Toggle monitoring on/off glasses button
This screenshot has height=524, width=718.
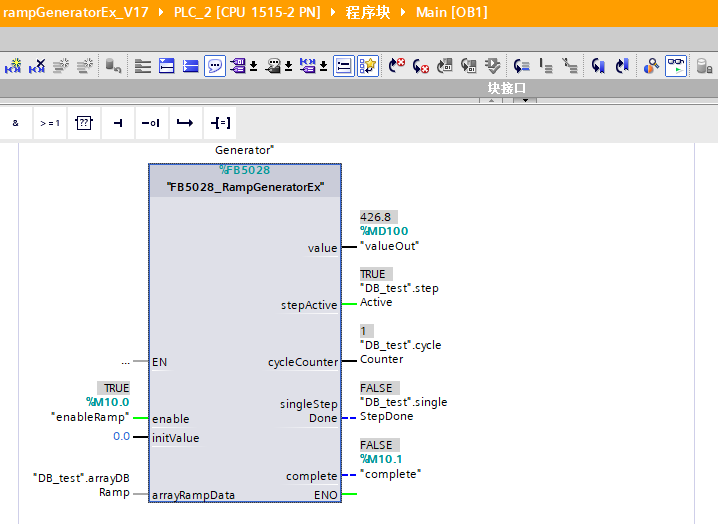click(676, 66)
